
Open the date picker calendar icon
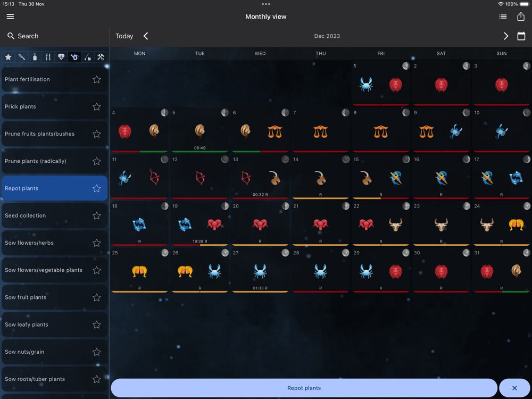click(521, 36)
